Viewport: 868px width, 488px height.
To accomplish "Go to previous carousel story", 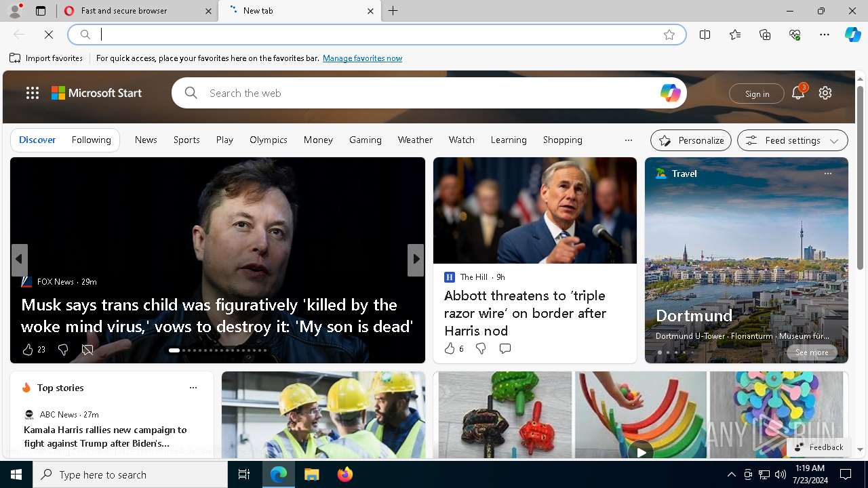I will tap(19, 259).
